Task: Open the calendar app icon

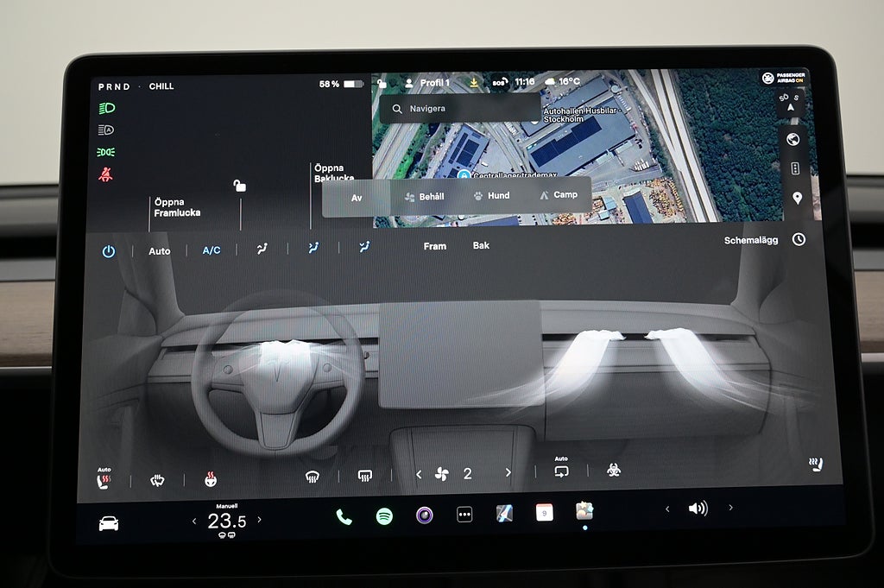Action: pos(544,513)
